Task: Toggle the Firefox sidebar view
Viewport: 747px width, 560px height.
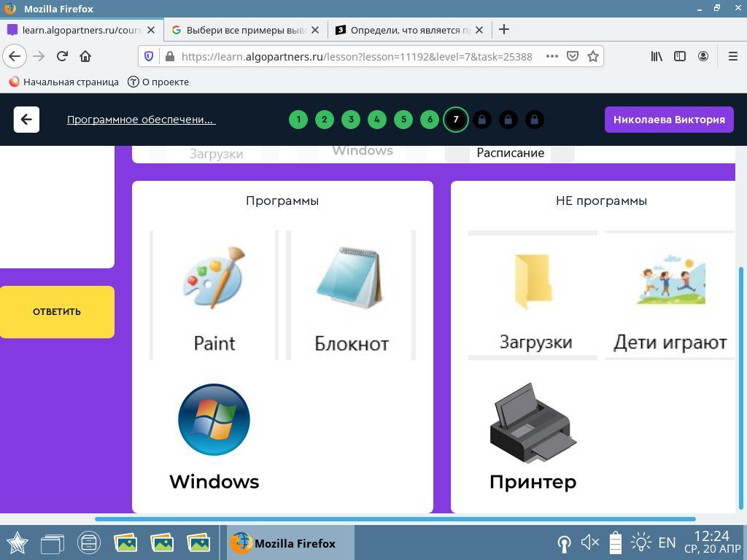Action: click(680, 56)
